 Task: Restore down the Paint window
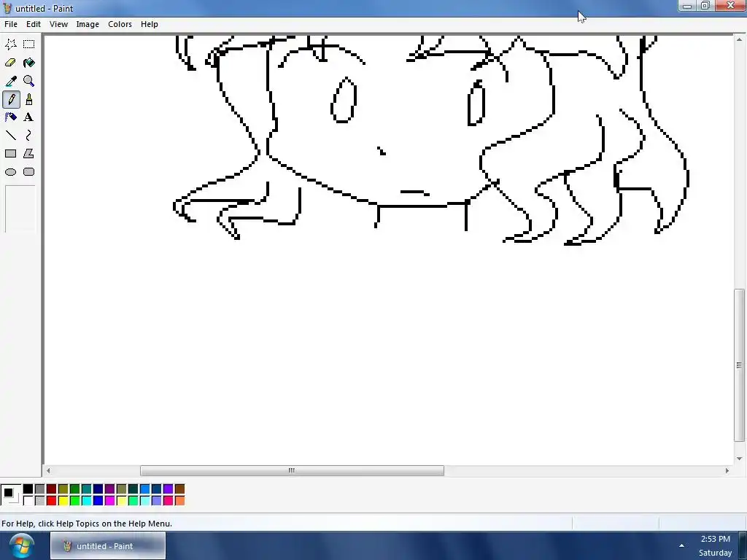click(x=705, y=6)
